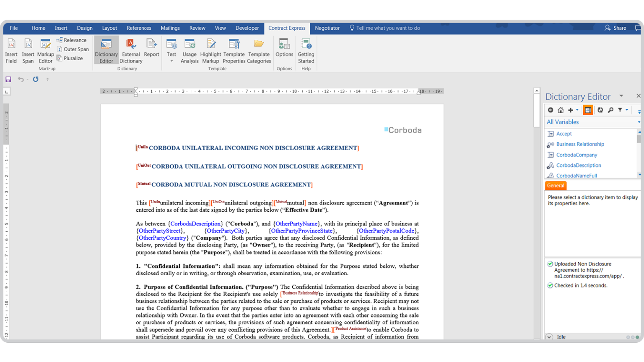Click the OtherPartyPostalCode field in the document
Image resolution: width=644 pixels, height=362 pixels.
[387, 231]
